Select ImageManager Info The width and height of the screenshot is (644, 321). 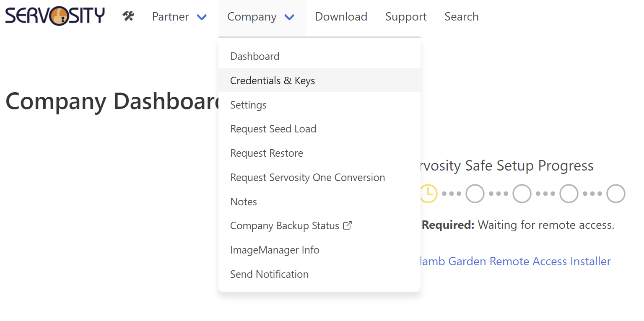coord(275,250)
